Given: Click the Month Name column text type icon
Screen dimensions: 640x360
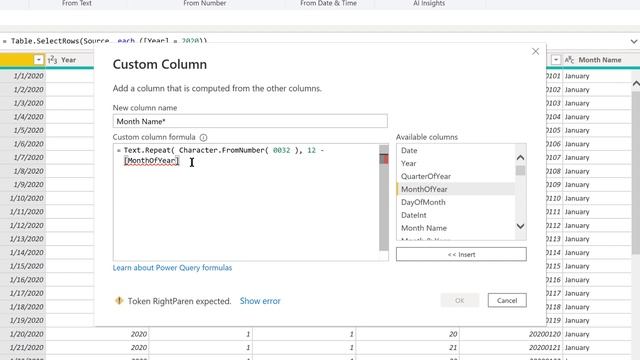Looking at the screenshot, I should pyautogui.click(x=569, y=60).
